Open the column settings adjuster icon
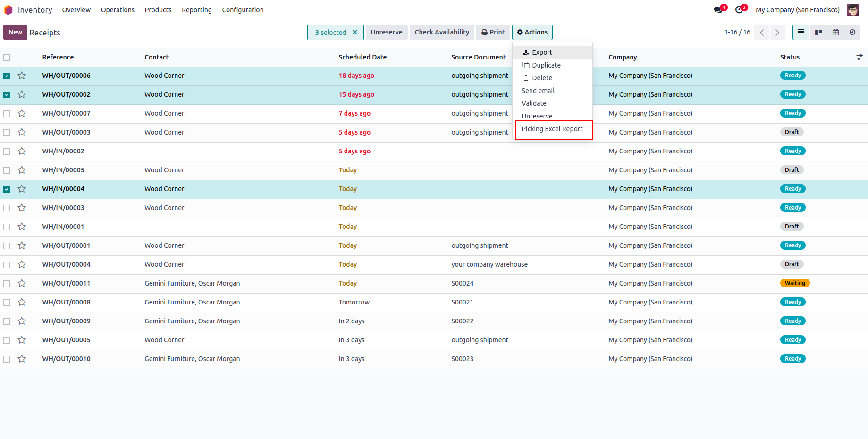Viewport: 868px width, 439px height. (x=860, y=57)
